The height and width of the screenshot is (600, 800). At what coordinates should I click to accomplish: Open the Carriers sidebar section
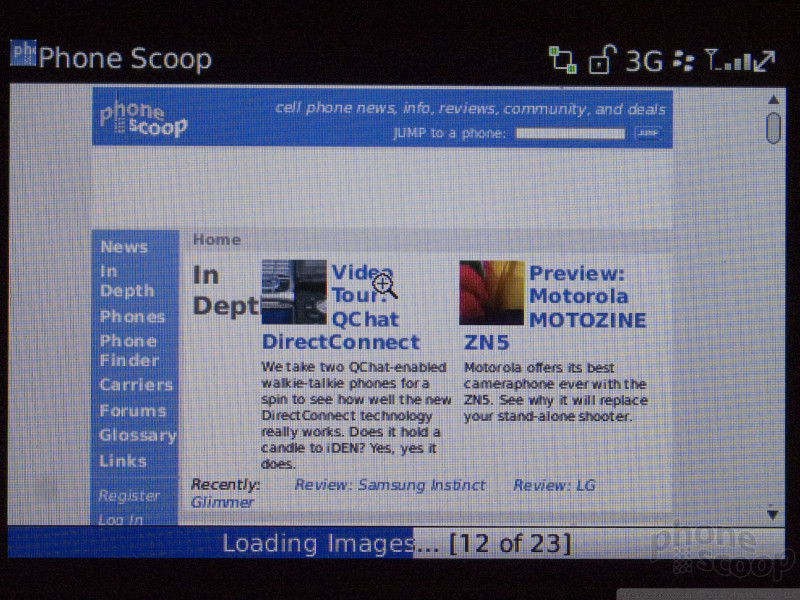(136, 385)
